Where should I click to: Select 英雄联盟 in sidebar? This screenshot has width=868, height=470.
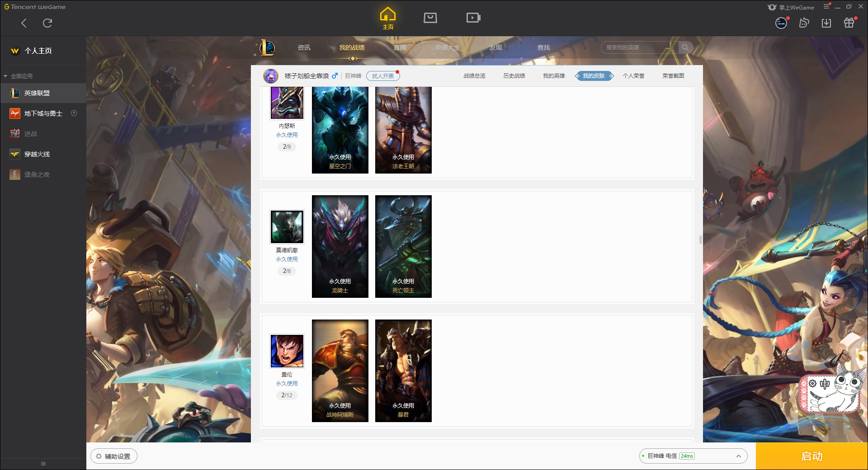[x=43, y=93]
